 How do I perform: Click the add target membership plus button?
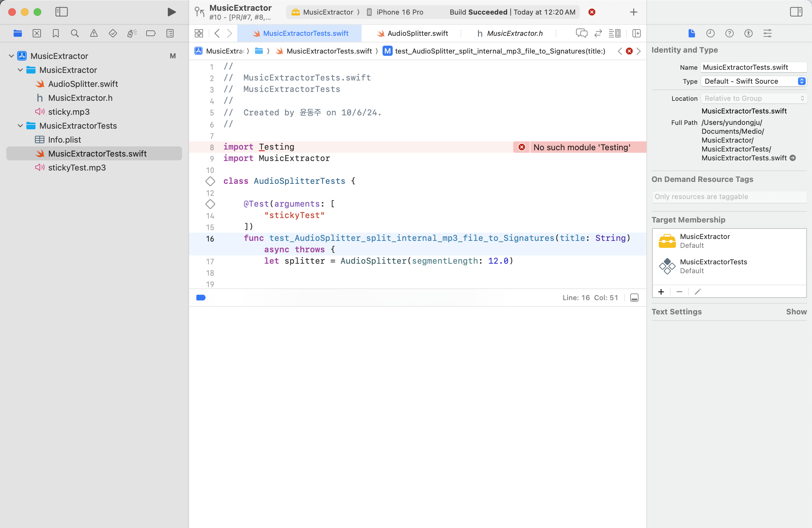[x=661, y=292]
